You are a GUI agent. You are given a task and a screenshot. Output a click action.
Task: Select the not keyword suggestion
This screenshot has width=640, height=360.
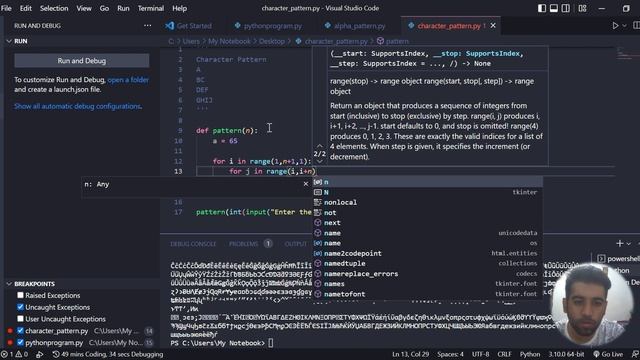(427, 213)
